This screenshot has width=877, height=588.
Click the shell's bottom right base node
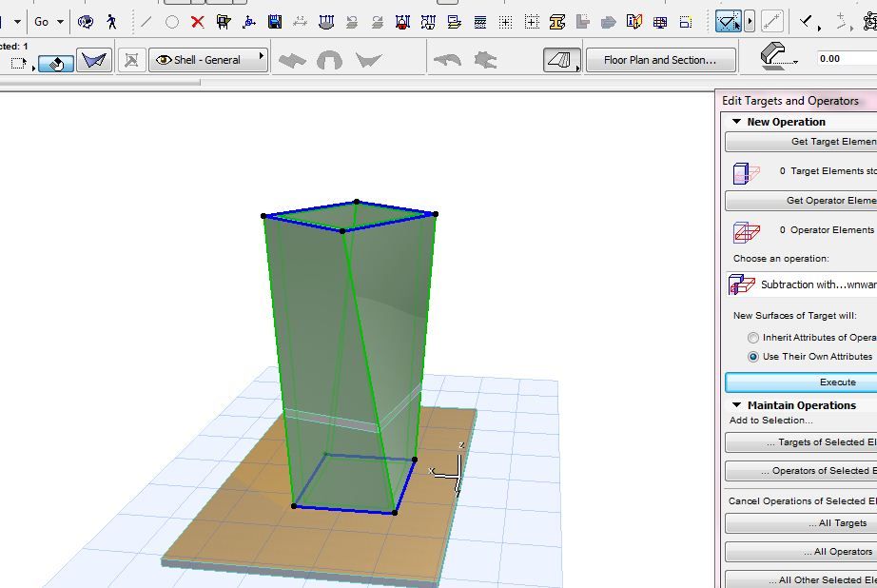(x=395, y=513)
